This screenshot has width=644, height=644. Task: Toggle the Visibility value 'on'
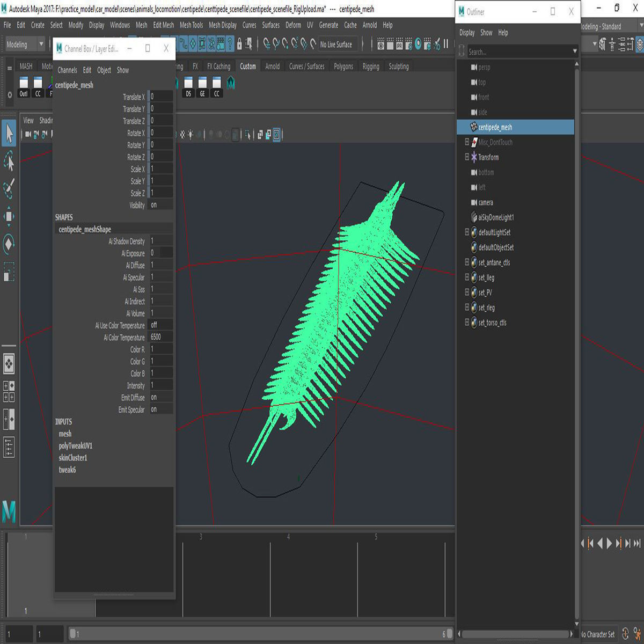pos(160,205)
